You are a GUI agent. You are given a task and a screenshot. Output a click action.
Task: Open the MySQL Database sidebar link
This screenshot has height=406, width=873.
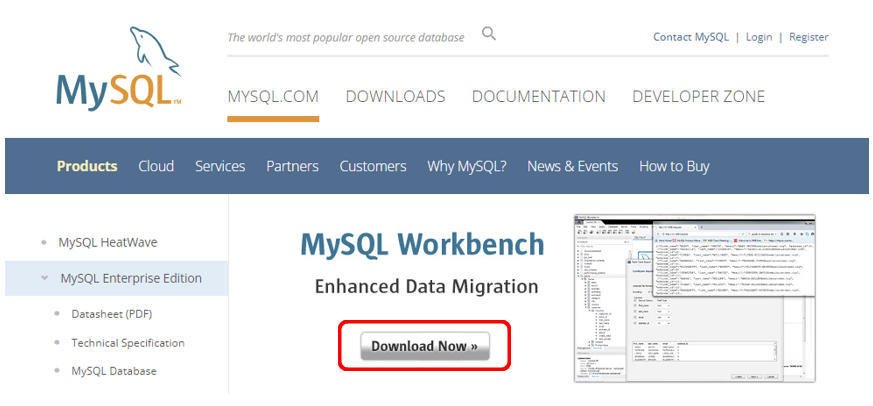(114, 371)
